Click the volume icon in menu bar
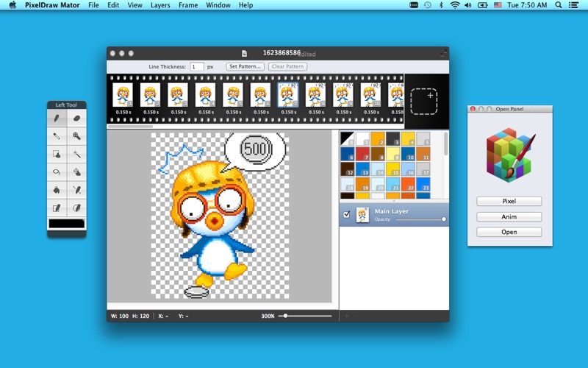Screen dimensions: 588x368 468,5
